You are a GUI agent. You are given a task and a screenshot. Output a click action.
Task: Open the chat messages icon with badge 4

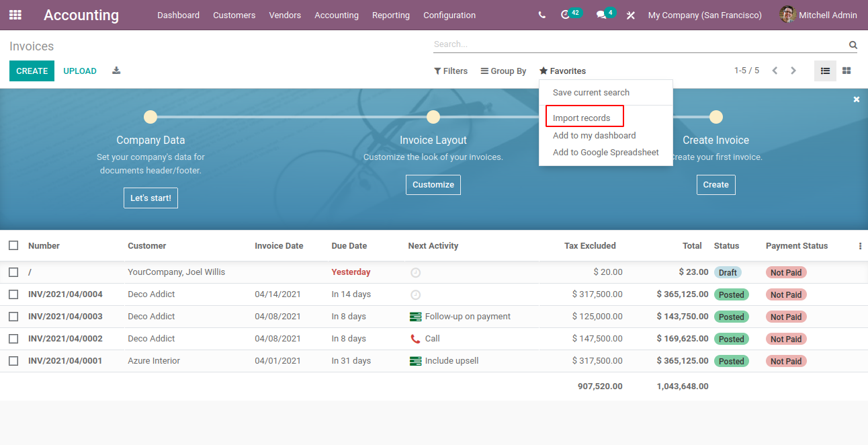pyautogui.click(x=601, y=15)
